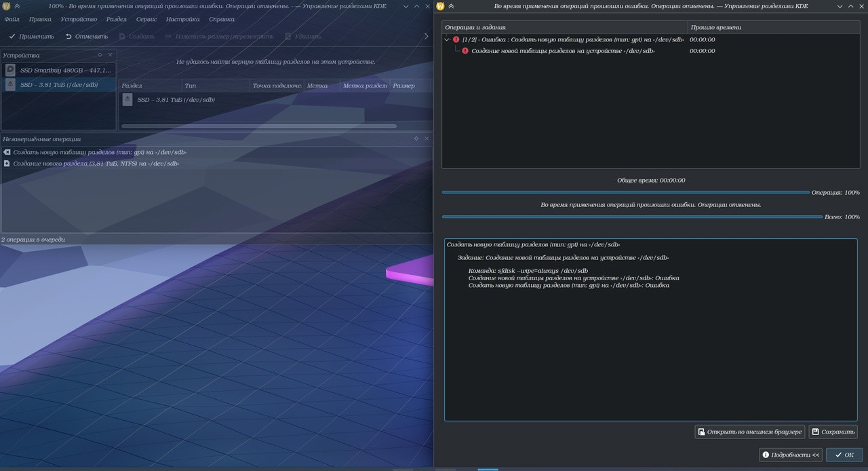Click error icon on [1/2] operation row
Viewport: 868px width, 471px height.
[x=456, y=39]
